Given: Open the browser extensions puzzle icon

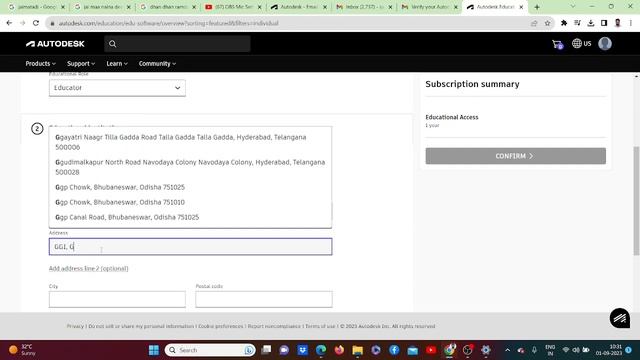Looking at the screenshot, I should (x=564, y=23).
